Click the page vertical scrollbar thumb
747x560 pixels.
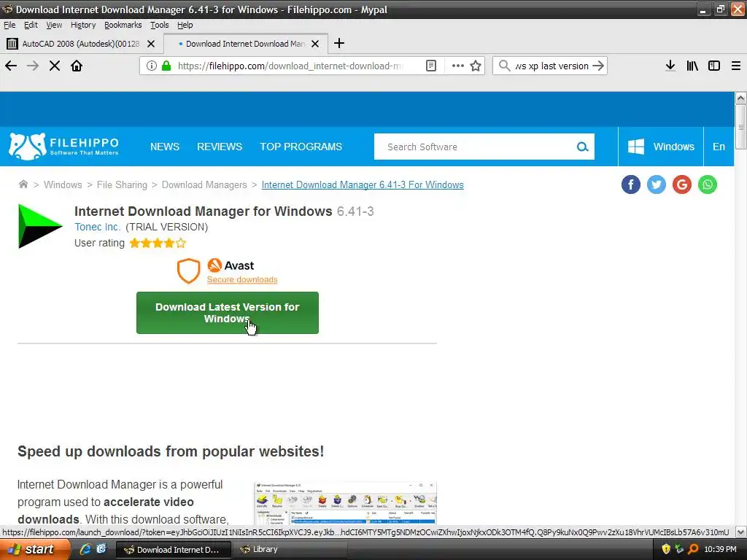(x=740, y=127)
